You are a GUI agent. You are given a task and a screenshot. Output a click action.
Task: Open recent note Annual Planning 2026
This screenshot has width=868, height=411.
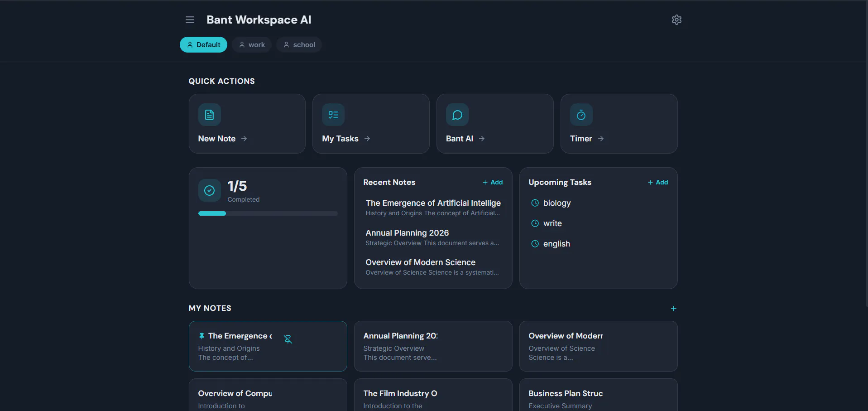click(433, 237)
